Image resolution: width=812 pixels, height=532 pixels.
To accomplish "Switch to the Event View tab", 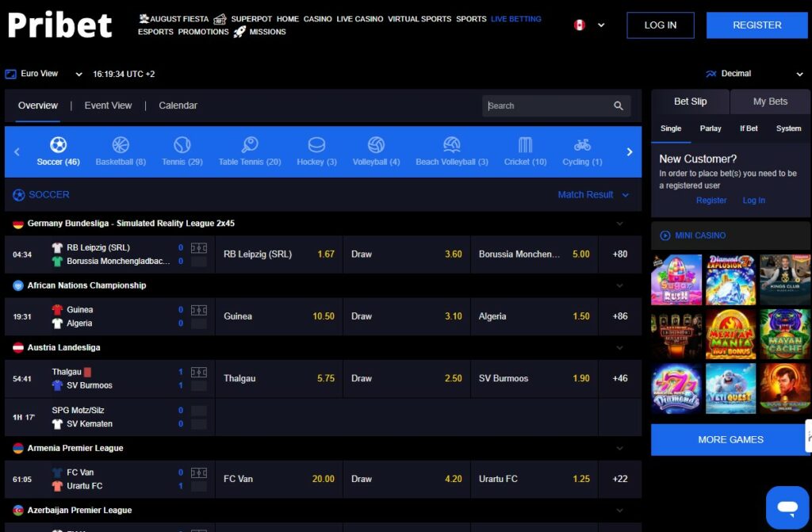I will [x=108, y=105].
